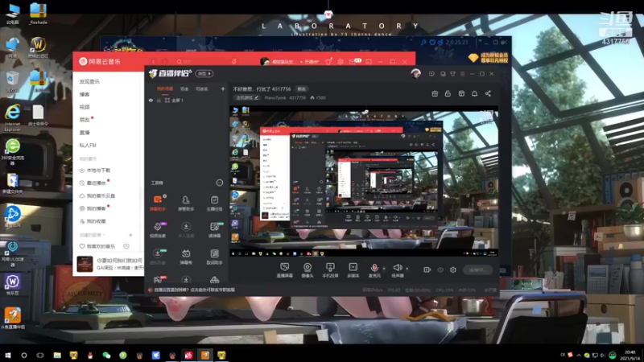Open 我喜欢的音乐 playlist
Screen dimensions: 644x362
97,246
